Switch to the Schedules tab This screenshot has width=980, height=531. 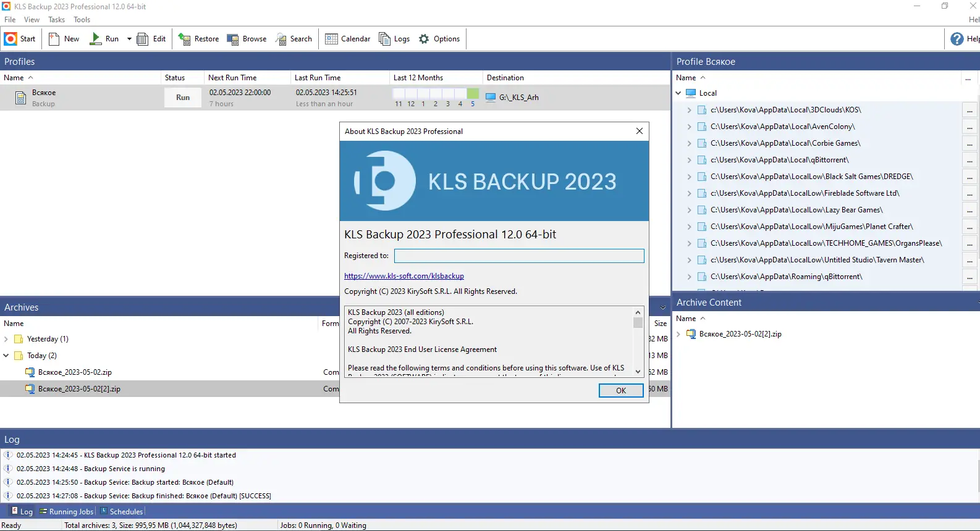click(122, 511)
